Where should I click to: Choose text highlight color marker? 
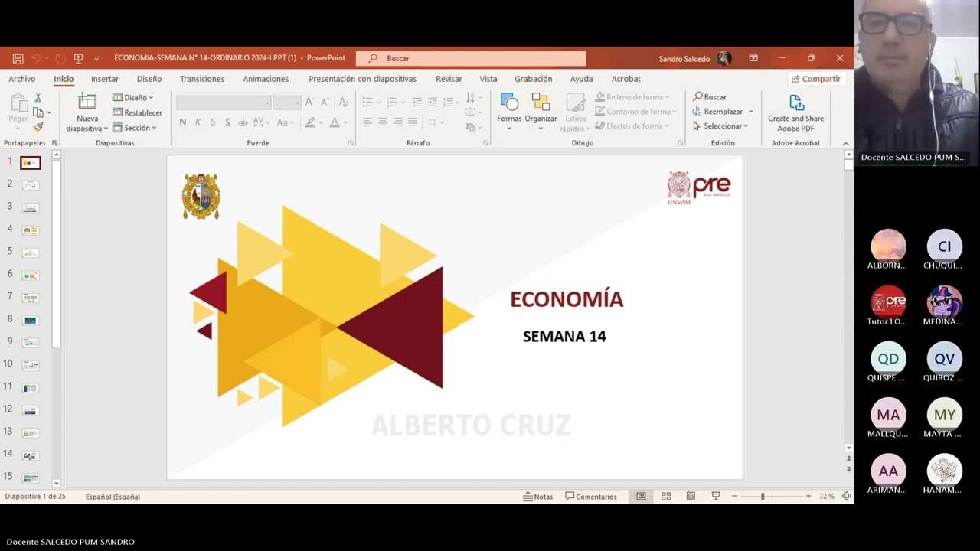[311, 122]
